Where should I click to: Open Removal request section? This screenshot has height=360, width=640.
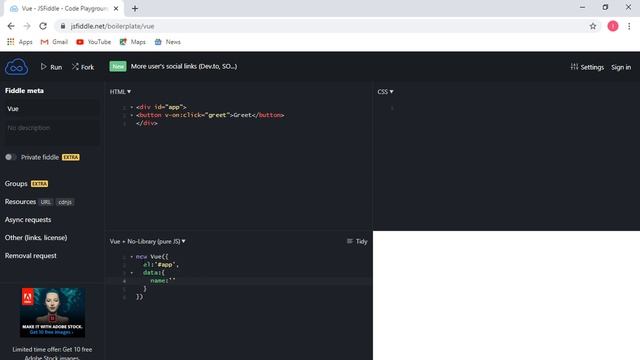tap(31, 256)
